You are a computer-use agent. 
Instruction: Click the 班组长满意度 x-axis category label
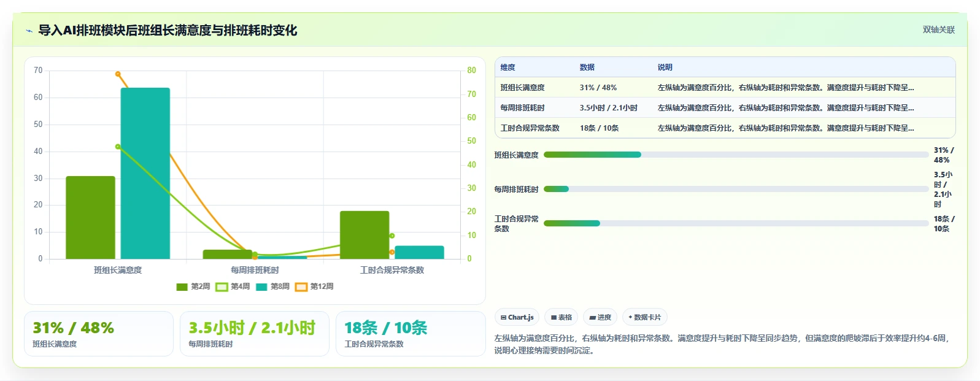click(x=118, y=270)
